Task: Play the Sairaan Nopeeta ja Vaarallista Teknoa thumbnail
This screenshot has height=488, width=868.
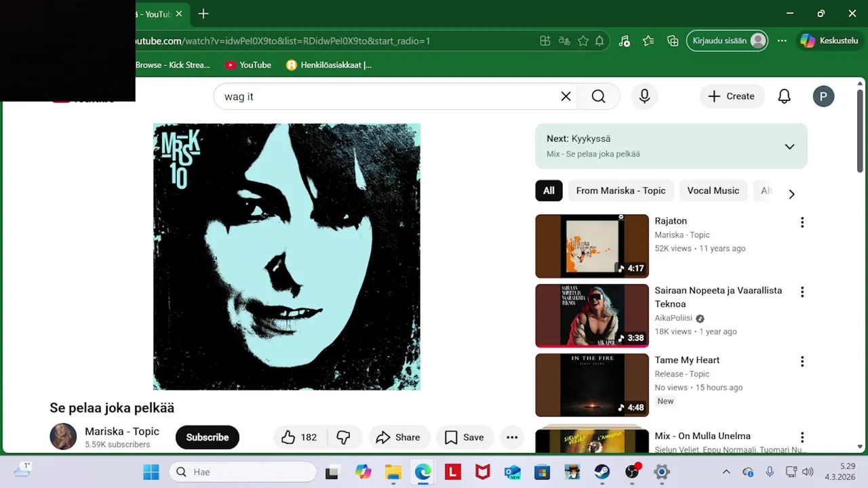Action: coord(592,316)
